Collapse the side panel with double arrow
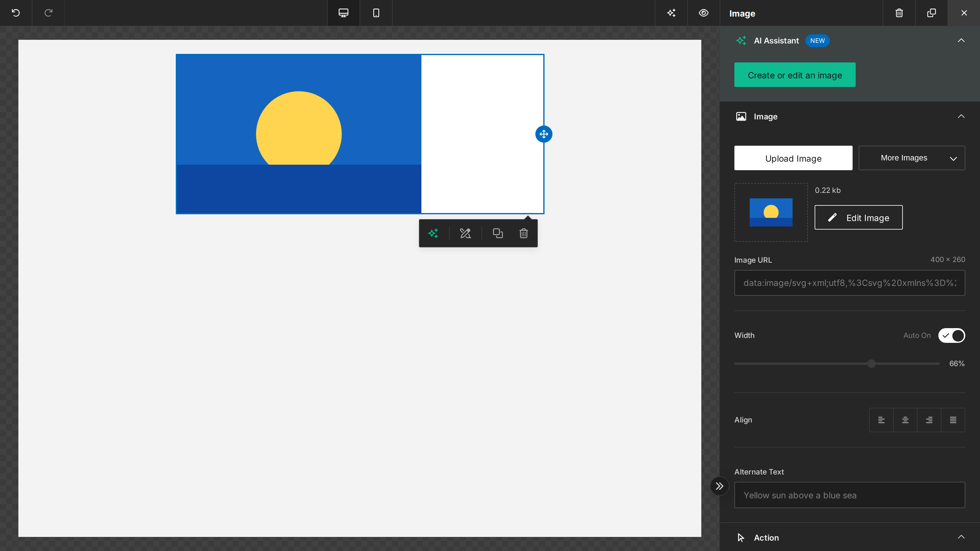980x551 pixels. pos(719,486)
